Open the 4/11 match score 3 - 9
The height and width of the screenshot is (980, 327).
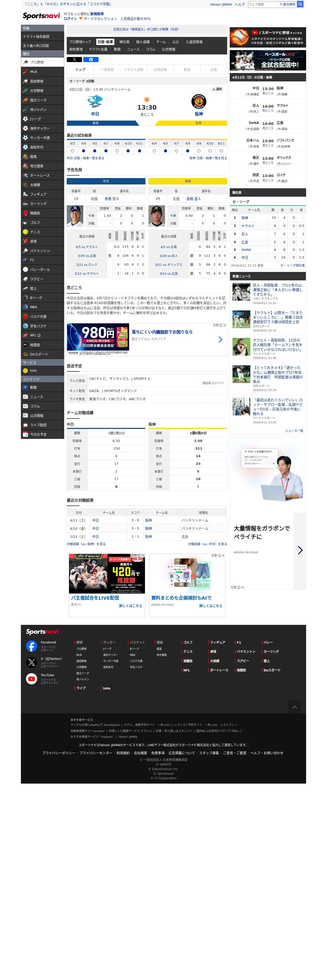[135, 520]
